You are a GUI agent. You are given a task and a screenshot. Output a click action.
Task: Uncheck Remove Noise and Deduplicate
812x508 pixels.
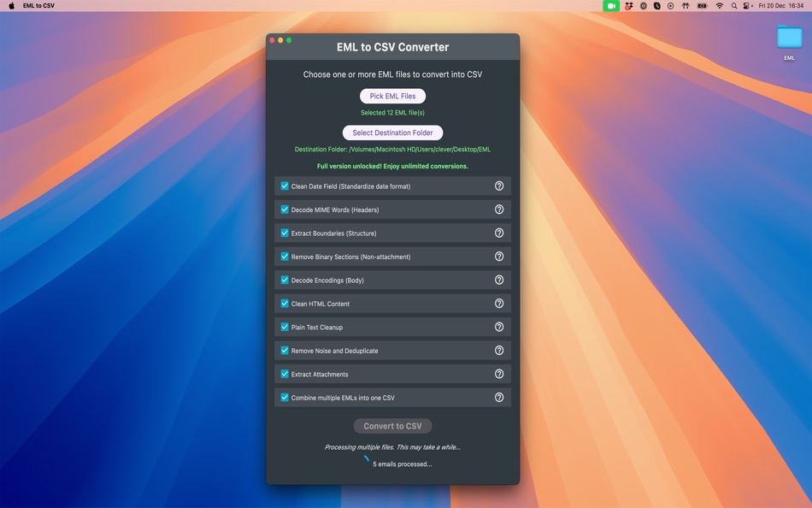tap(285, 351)
